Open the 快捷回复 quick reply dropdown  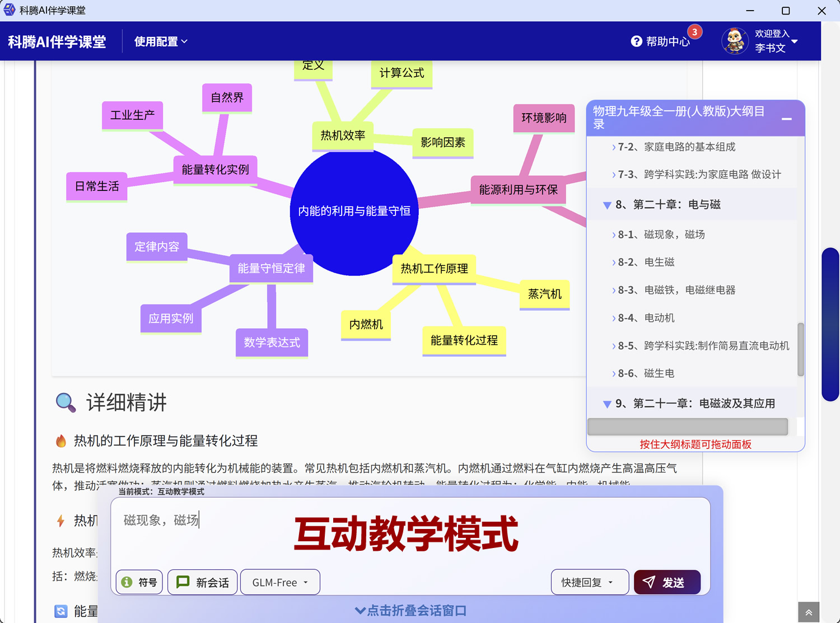pos(590,582)
